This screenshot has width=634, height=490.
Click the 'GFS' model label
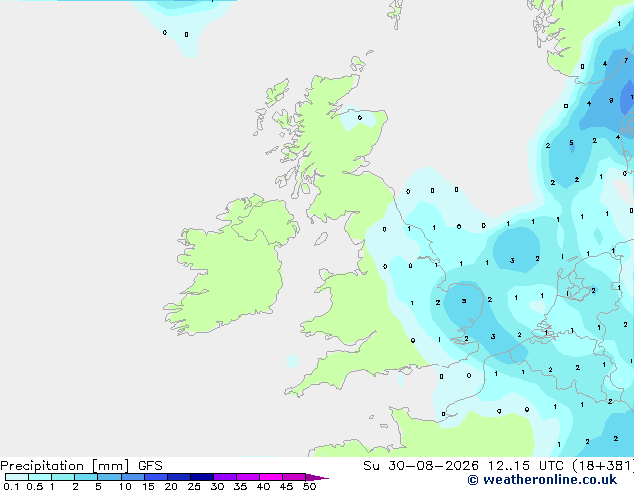tap(150, 466)
